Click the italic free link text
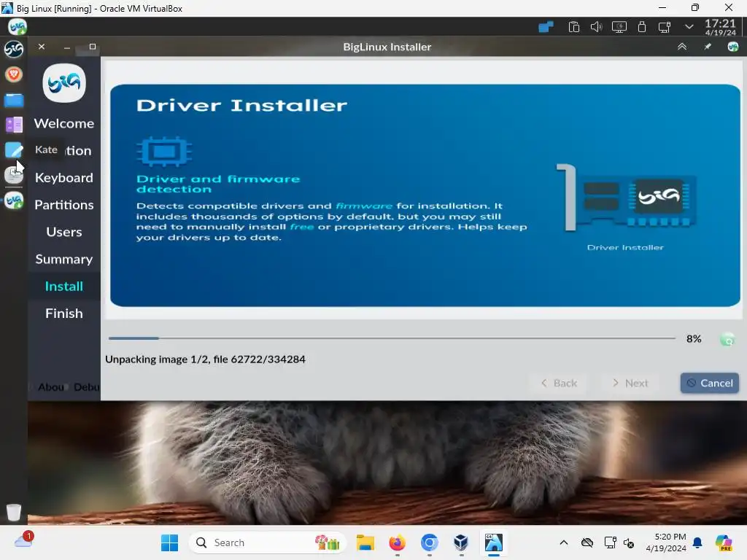This screenshot has height=560, width=747. (302, 227)
